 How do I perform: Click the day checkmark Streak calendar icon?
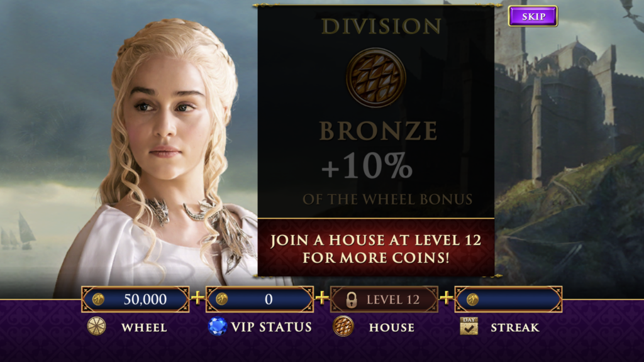click(469, 326)
